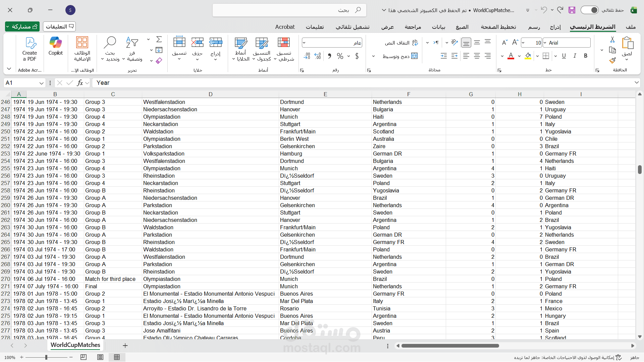Image resolution: width=644 pixels, height=362 pixels.
Task: Click the Clear eraser icon
Action: point(159,61)
